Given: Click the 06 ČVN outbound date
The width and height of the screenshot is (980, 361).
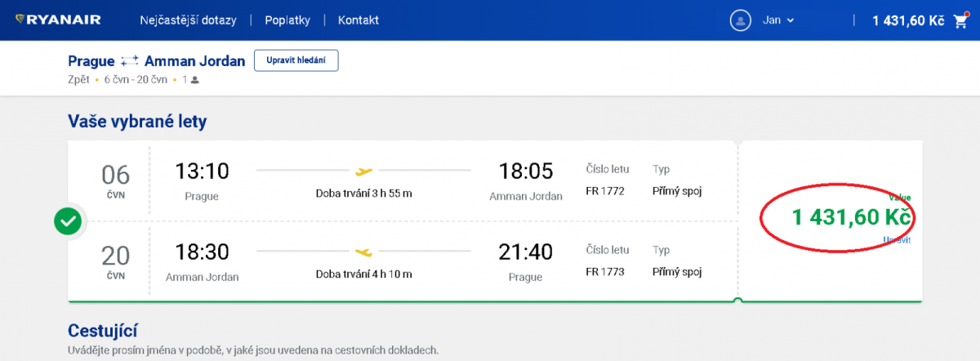Looking at the screenshot, I should pyautogui.click(x=115, y=180).
